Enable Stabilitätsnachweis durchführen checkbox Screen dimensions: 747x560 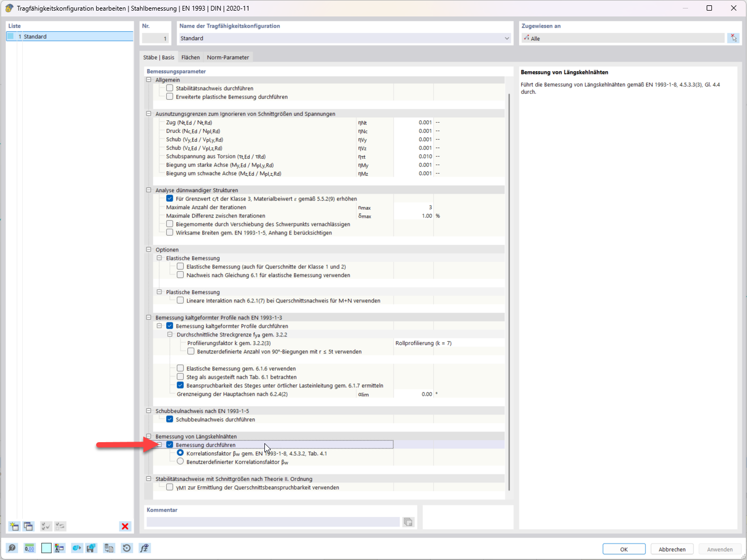(170, 88)
